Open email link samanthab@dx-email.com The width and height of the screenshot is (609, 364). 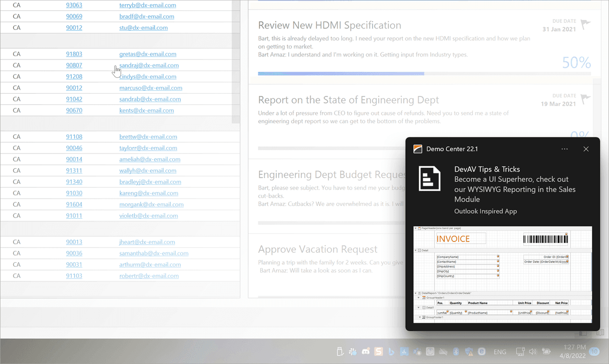154,253
